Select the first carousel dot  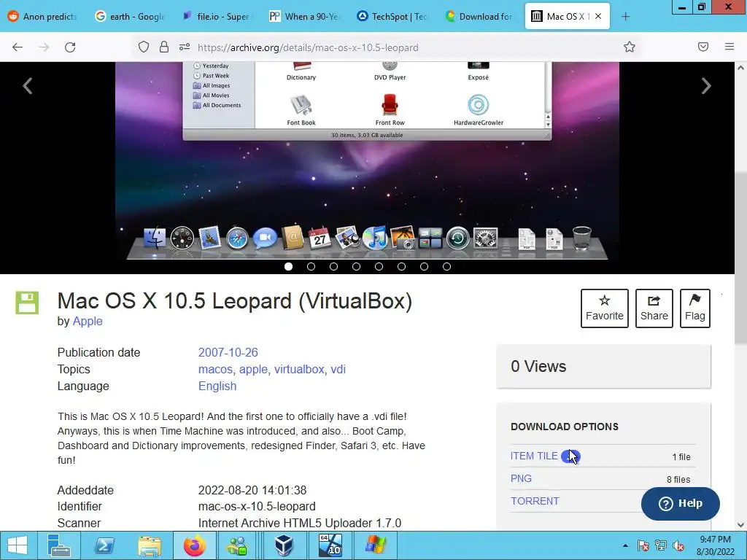click(x=288, y=267)
